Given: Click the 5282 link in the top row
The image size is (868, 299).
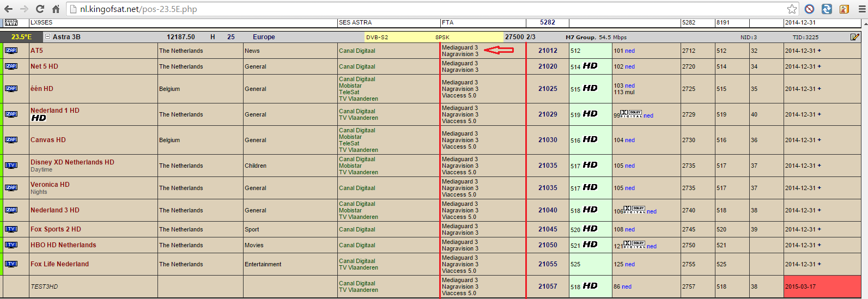Looking at the screenshot, I should pos(548,22).
